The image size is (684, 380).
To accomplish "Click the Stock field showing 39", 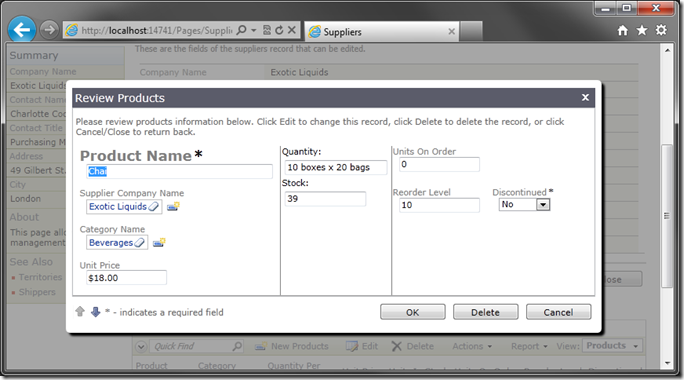I will 325,199.
